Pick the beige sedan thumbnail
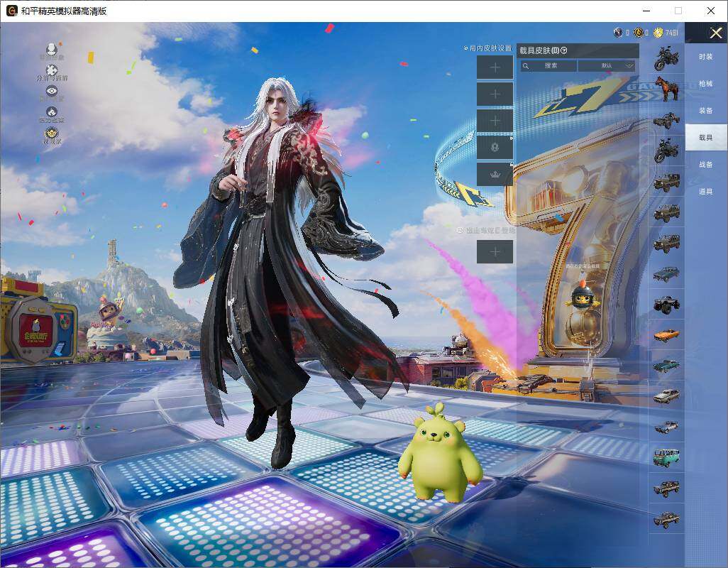 click(x=667, y=396)
